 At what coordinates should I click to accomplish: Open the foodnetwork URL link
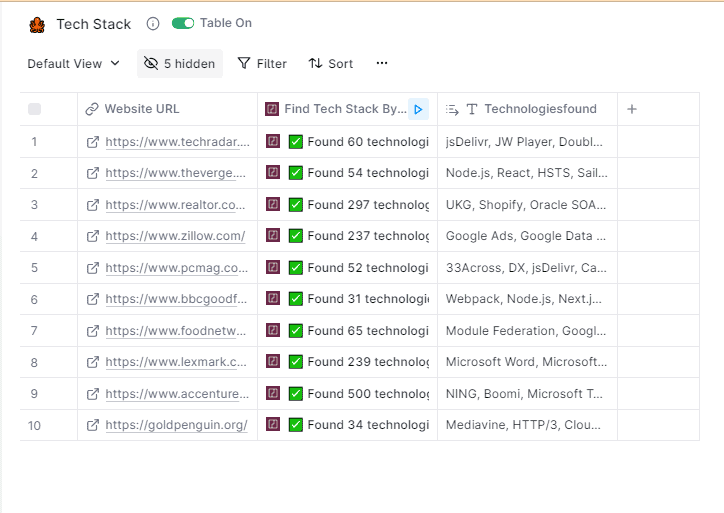tap(175, 331)
